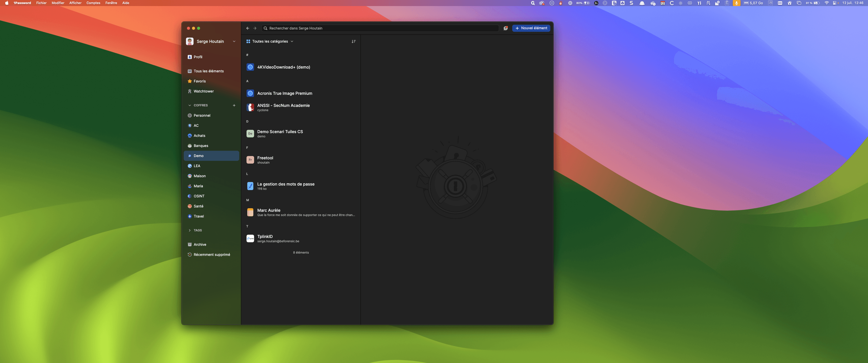
Task: Open the Marc Aurèle note
Action: (301, 213)
